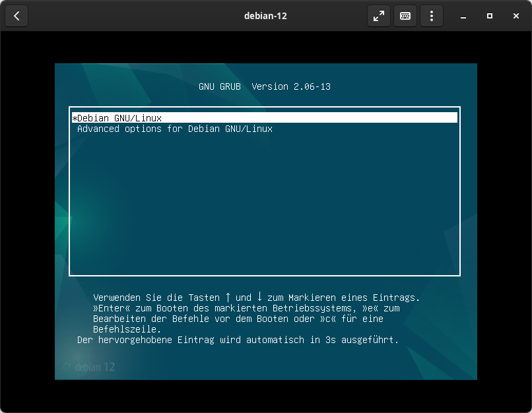Open the three-dot options menu
The image size is (532, 413).
point(432,16)
